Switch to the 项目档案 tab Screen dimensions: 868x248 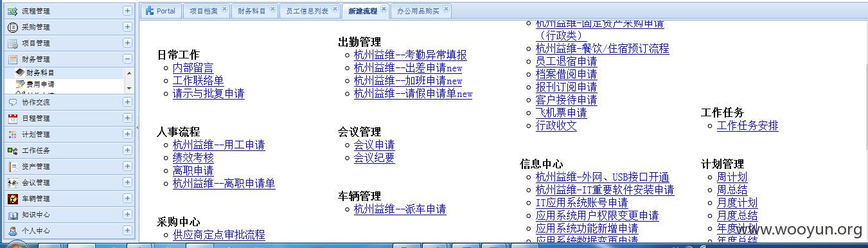point(207,11)
